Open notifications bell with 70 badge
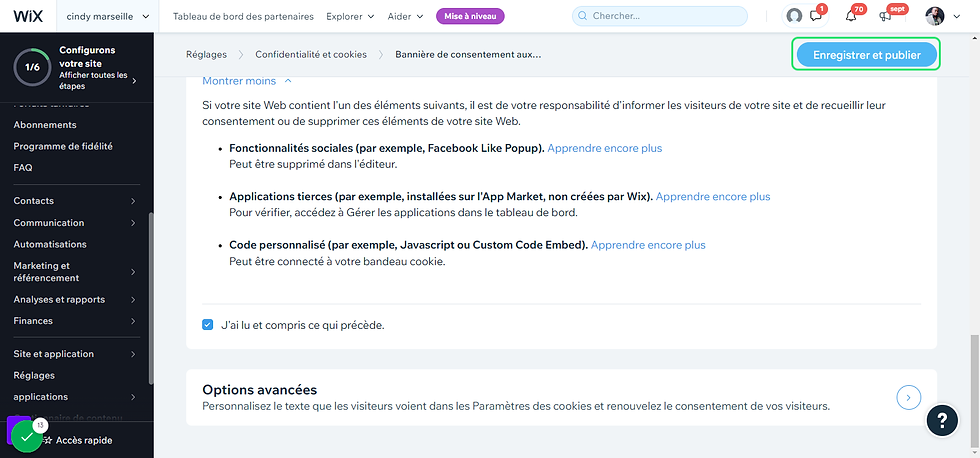Image resolution: width=980 pixels, height=458 pixels. click(851, 16)
